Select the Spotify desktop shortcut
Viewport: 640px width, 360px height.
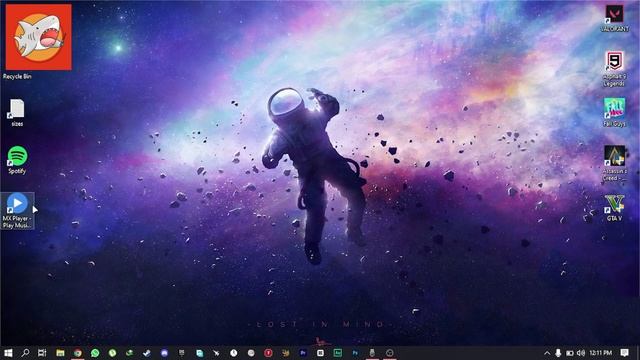click(17, 160)
